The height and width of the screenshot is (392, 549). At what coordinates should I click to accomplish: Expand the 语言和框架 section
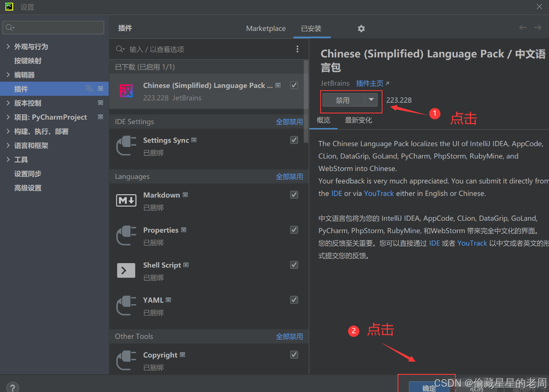click(x=8, y=145)
